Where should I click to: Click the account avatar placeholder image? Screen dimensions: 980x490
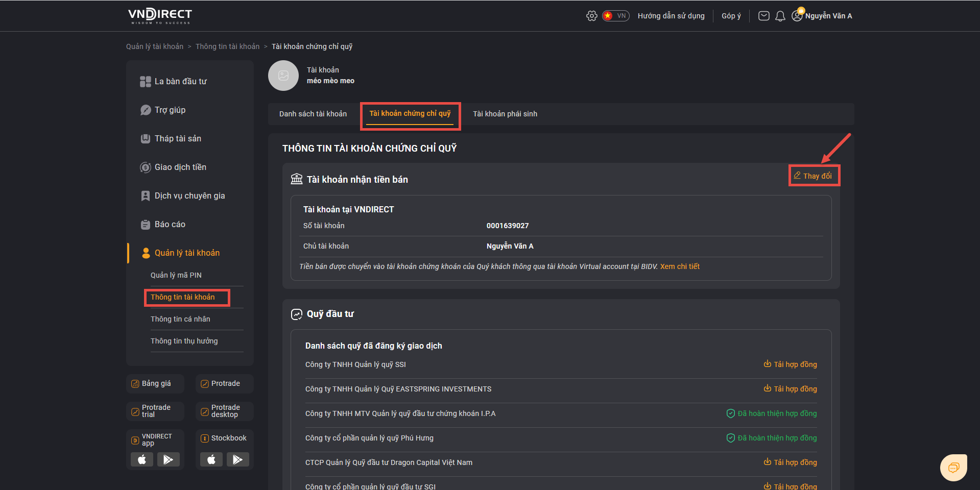283,76
